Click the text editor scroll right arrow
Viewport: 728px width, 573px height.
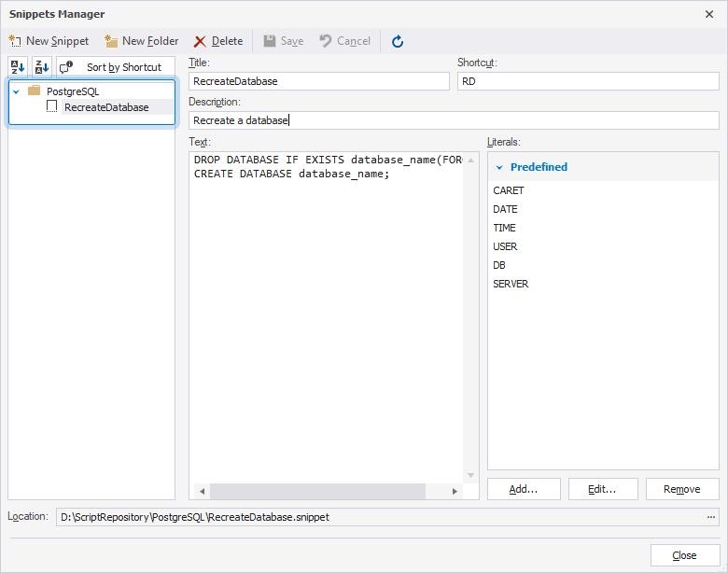coord(455,491)
